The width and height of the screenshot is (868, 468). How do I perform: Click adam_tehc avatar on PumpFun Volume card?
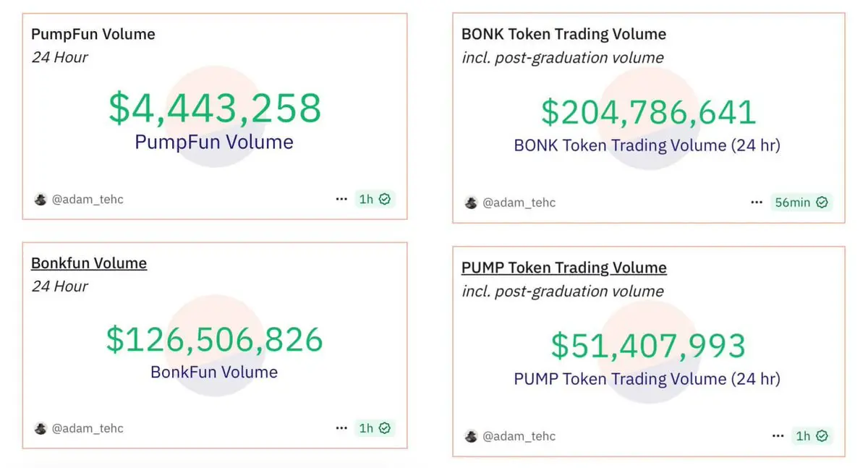41,199
